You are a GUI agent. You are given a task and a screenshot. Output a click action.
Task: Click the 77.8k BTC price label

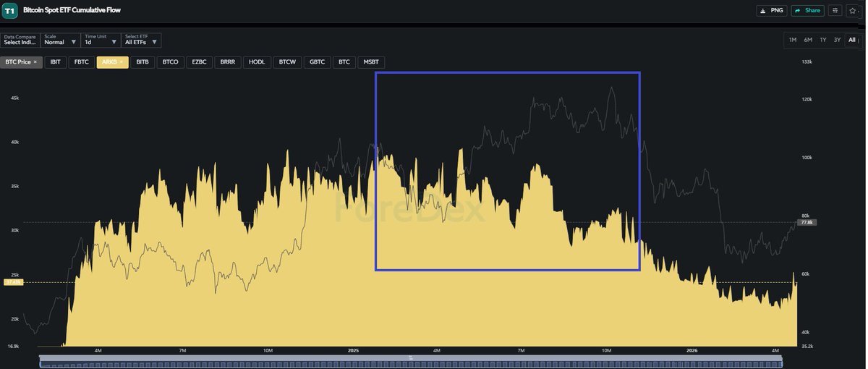807,222
